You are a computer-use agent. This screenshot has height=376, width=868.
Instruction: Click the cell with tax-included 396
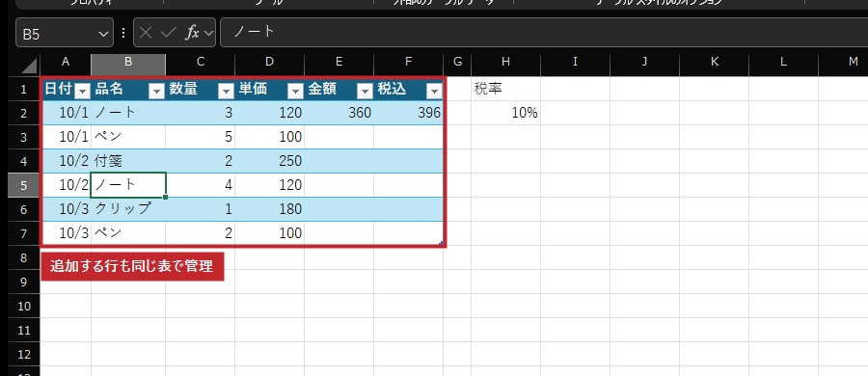409,113
